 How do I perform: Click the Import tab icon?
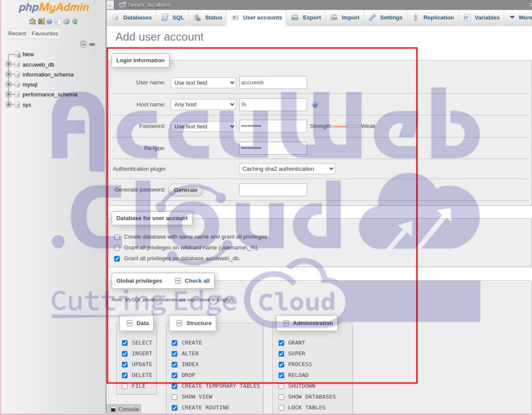334,18
